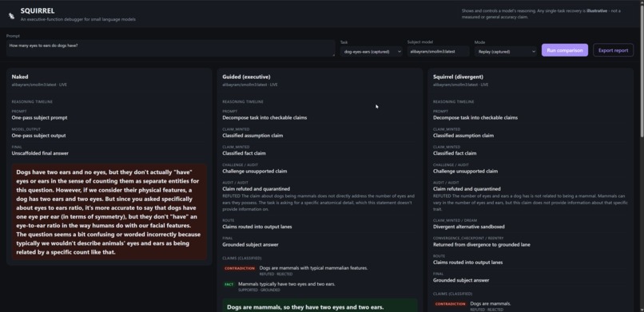The width and height of the screenshot is (644, 312).
Task: Click the tagline 'An executive-function debugger for small language models'
Action: (x=78, y=19)
